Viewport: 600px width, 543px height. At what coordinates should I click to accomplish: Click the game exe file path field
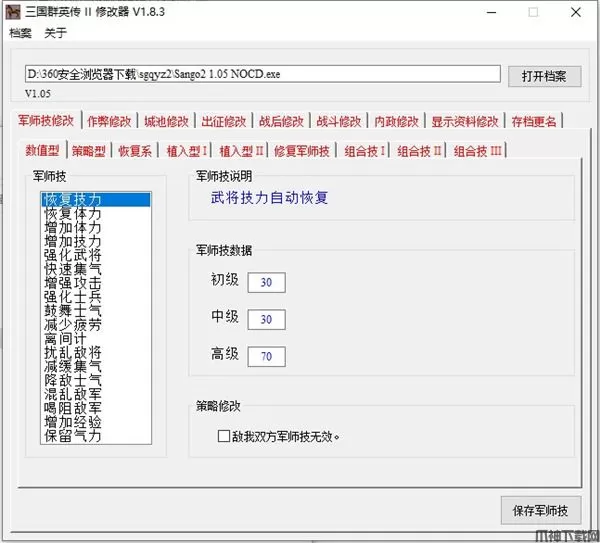pyautogui.click(x=261, y=75)
